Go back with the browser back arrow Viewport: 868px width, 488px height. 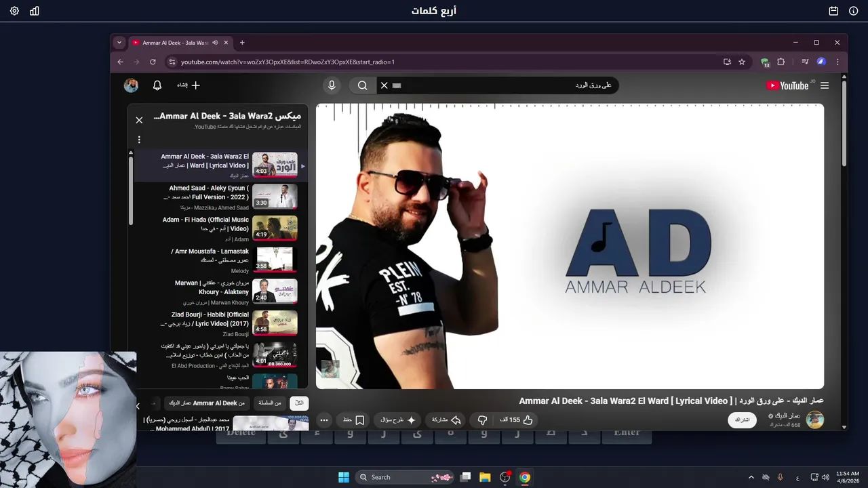coord(121,62)
